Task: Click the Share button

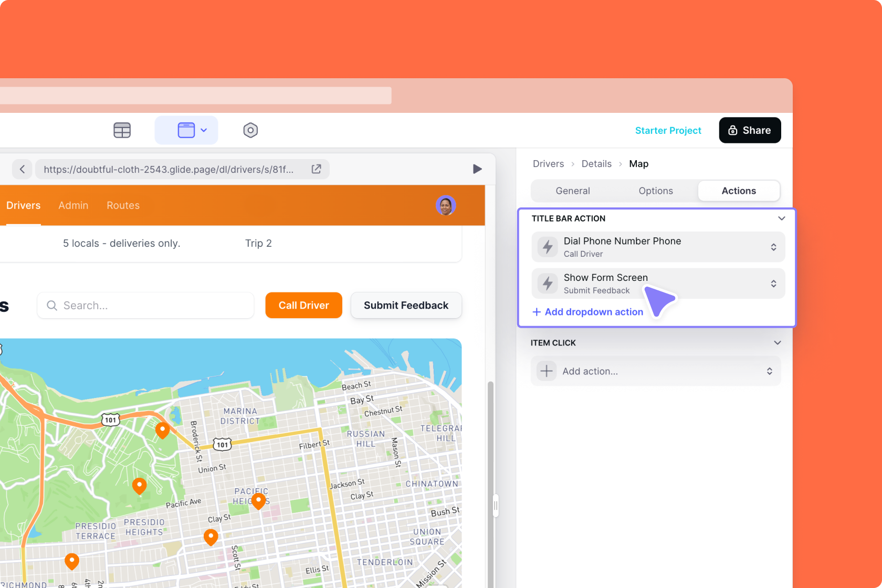Action: coord(750,130)
